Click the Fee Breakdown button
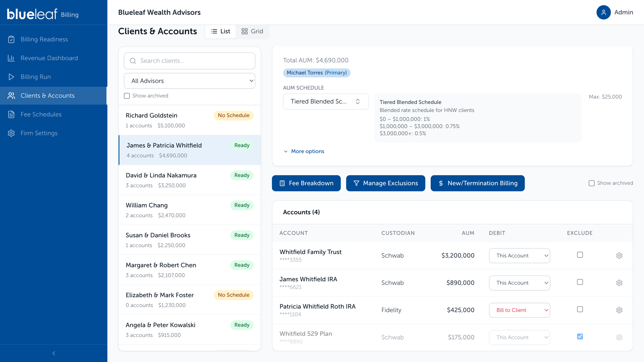 [x=306, y=183]
